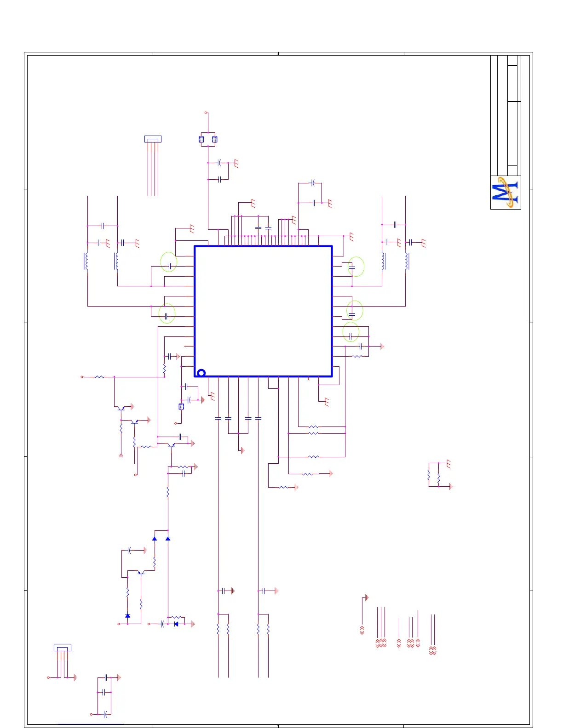Click the off-page connector under the lone ground line
This screenshot has height=728, width=563.
click(x=362, y=630)
